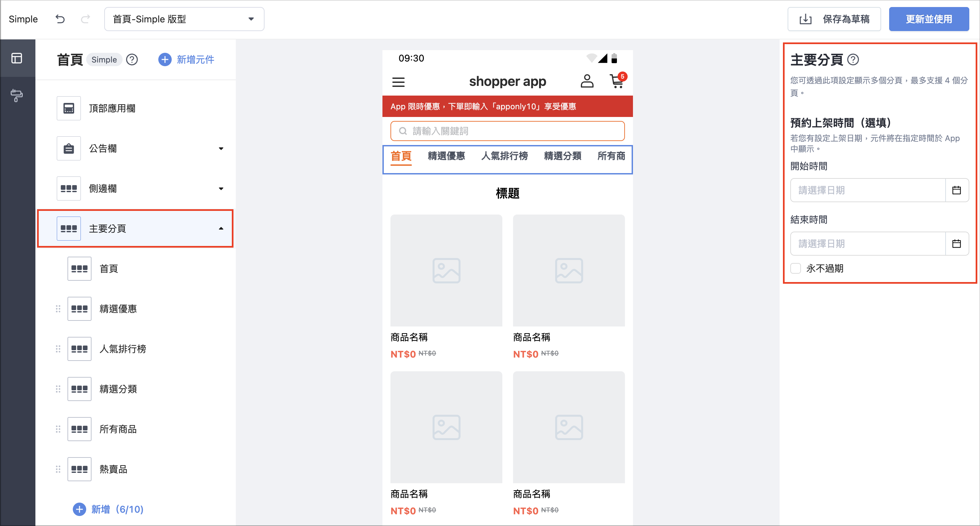
Task: Click the 頂部應用欄 component icon
Action: tap(68, 108)
